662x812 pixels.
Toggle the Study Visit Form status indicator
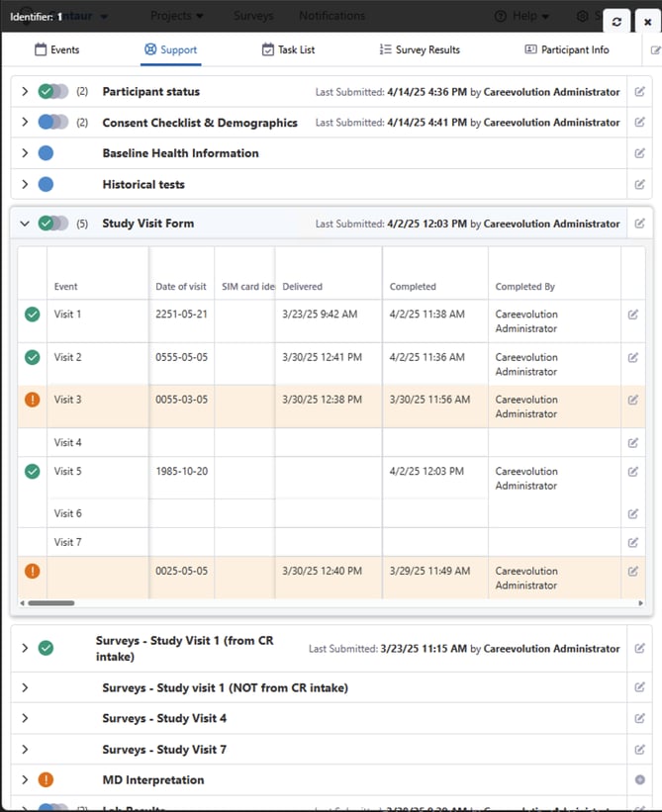pyautogui.click(x=53, y=224)
